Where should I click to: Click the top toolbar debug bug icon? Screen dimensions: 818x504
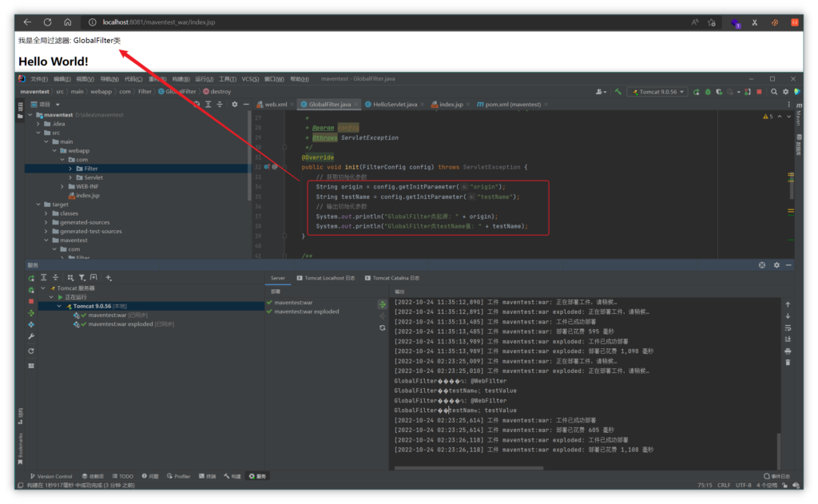coord(708,92)
